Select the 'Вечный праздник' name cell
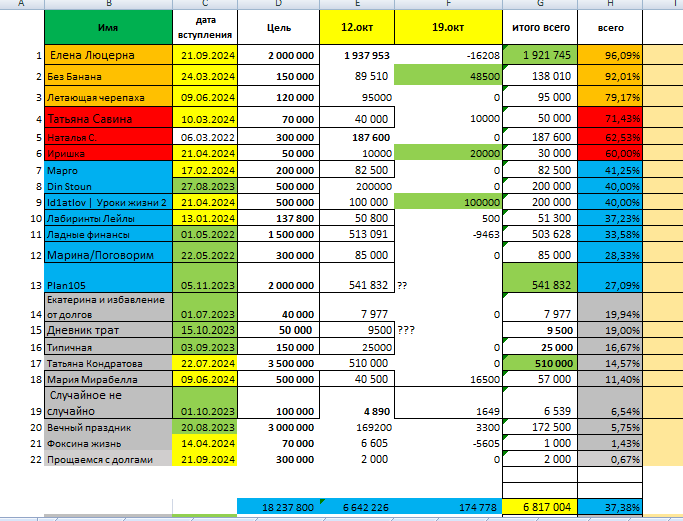This screenshot has height=521, width=683. (108, 427)
